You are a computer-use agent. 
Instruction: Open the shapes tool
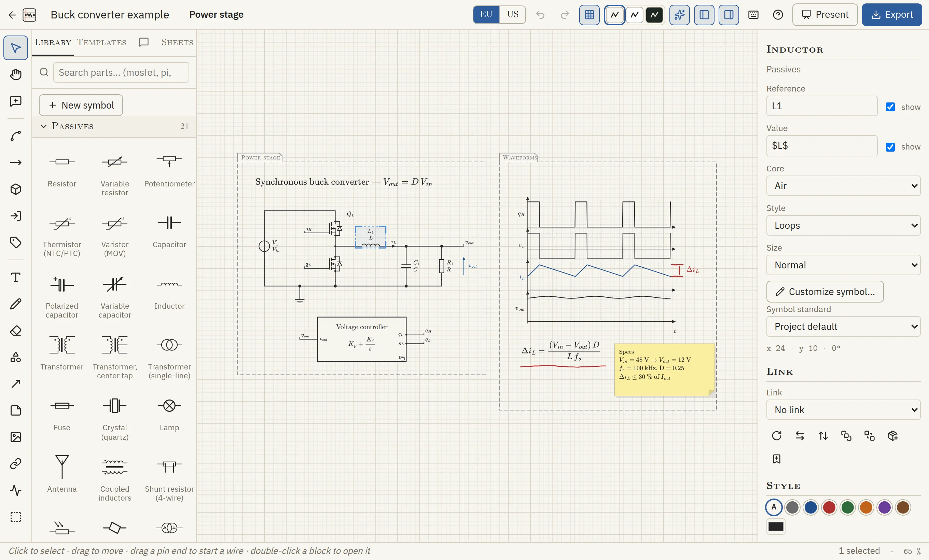pos(15,357)
